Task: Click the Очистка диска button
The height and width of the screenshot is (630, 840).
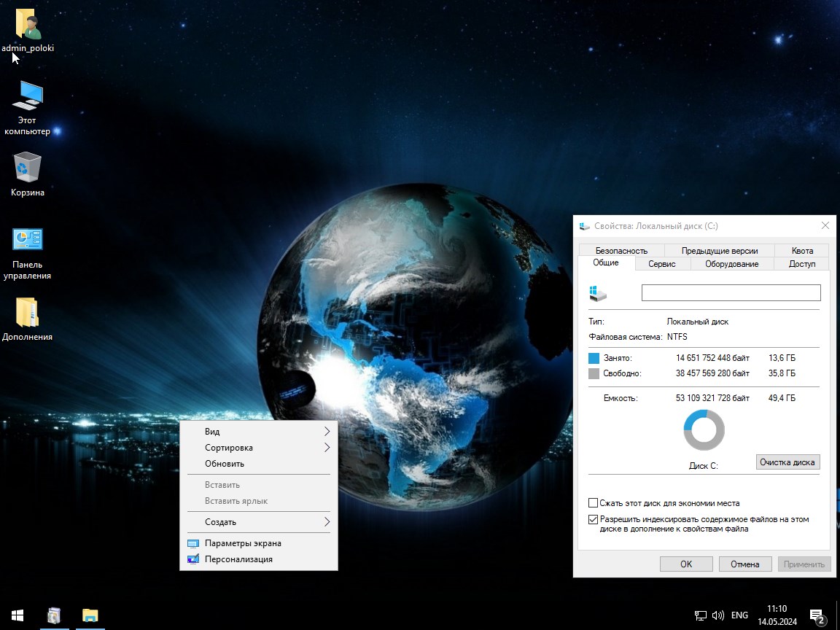Action: point(787,462)
